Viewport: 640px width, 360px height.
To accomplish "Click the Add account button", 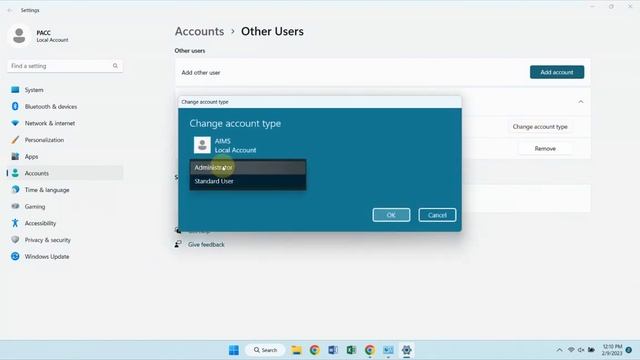I will (557, 72).
